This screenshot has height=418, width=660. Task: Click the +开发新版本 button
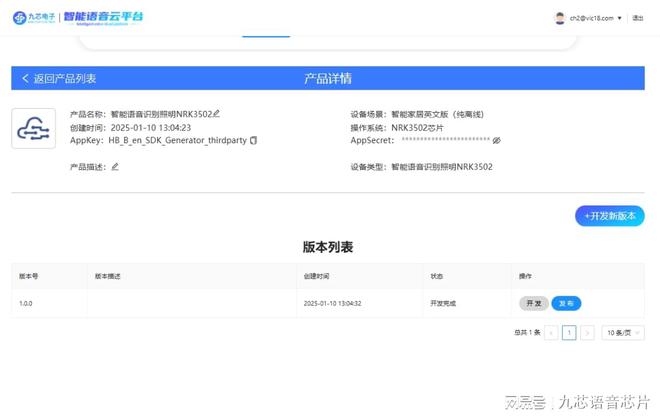(609, 216)
